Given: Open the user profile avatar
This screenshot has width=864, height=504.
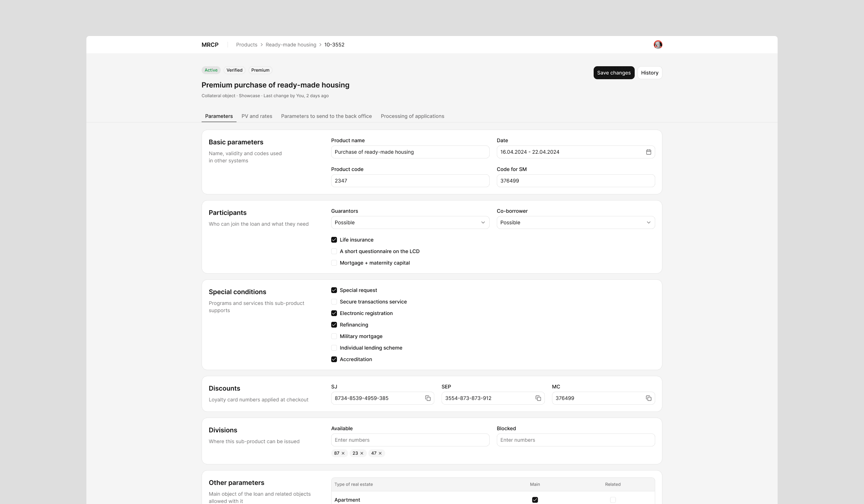Looking at the screenshot, I should (x=658, y=45).
